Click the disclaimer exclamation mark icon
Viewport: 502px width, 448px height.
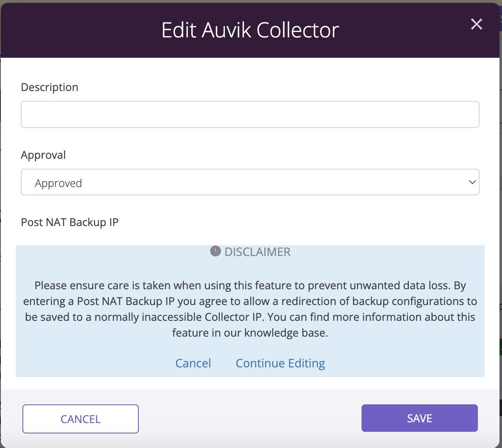215,251
